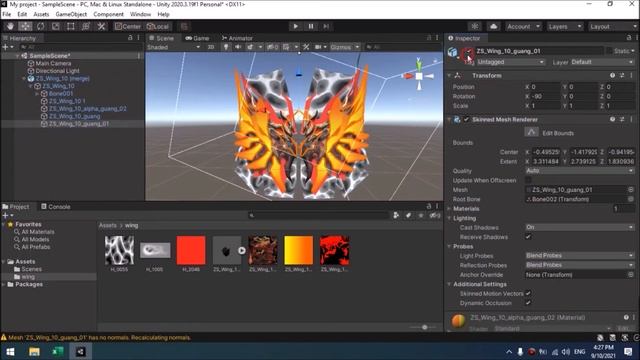Select the Transform tool
This screenshot has width=640, height=360.
point(86,27)
